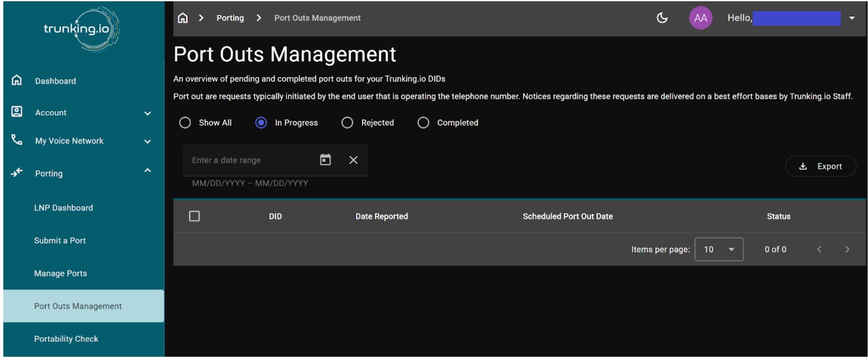Clear the date range with X icon
Screen dimensions: 868x358
point(353,160)
